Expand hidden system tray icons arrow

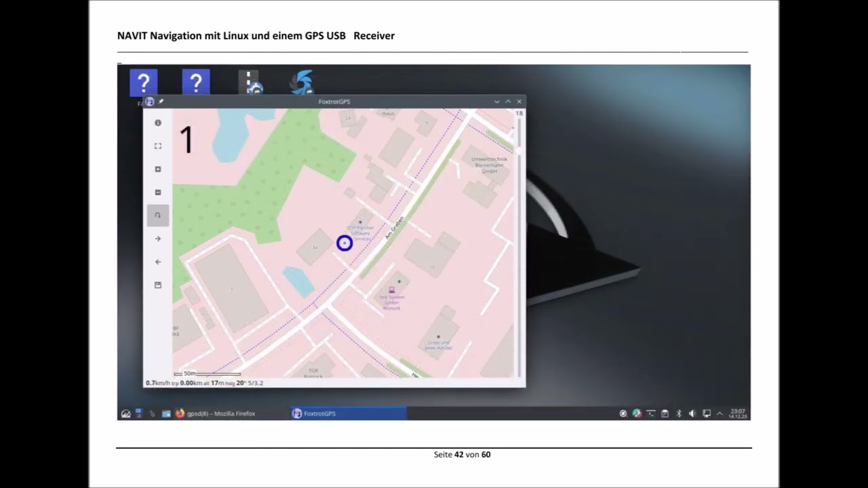pos(719,413)
